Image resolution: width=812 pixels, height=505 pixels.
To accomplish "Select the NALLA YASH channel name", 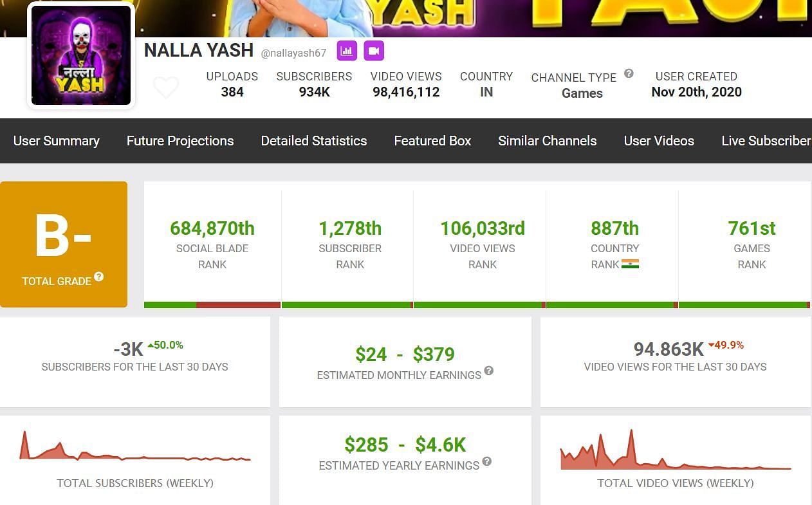I will pos(199,50).
